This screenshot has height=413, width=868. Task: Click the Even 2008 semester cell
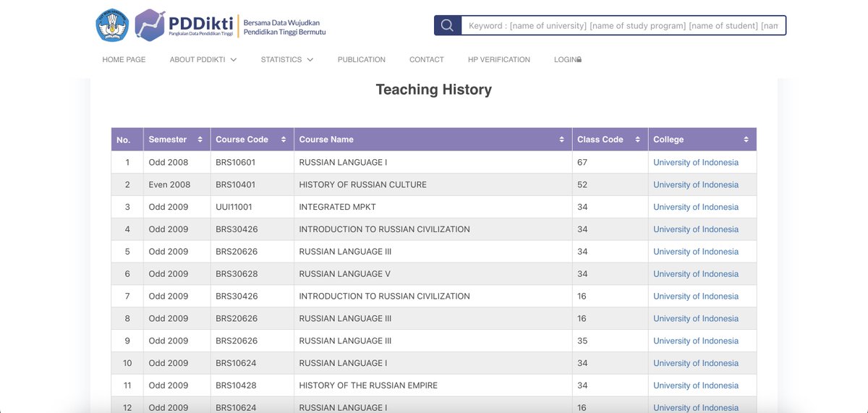[x=176, y=184]
